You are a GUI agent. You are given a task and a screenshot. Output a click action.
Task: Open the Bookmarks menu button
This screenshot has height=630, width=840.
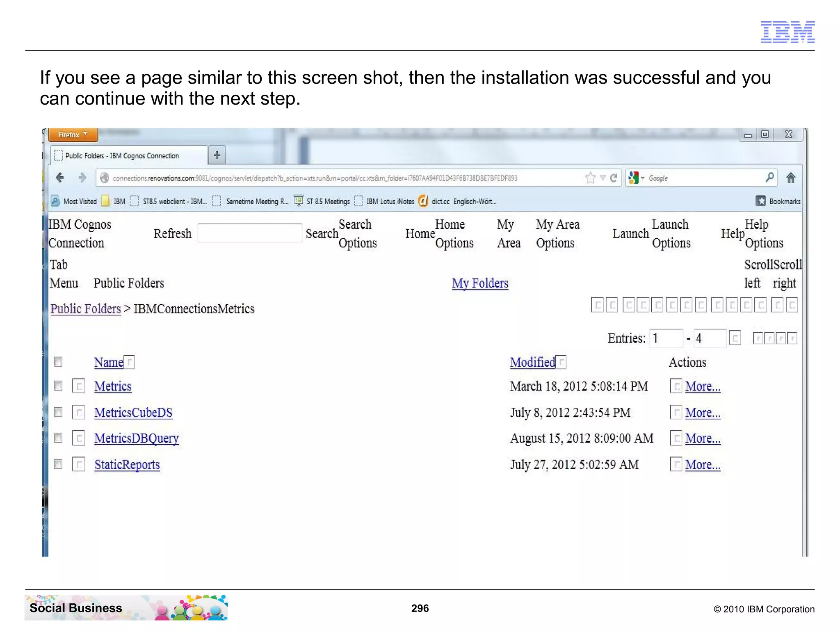[778, 201]
